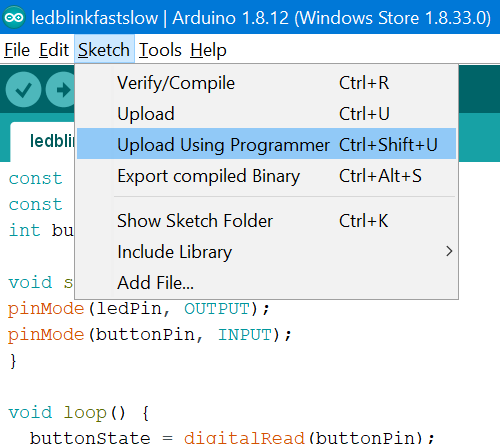Open Include Library submenu item

click(x=266, y=251)
